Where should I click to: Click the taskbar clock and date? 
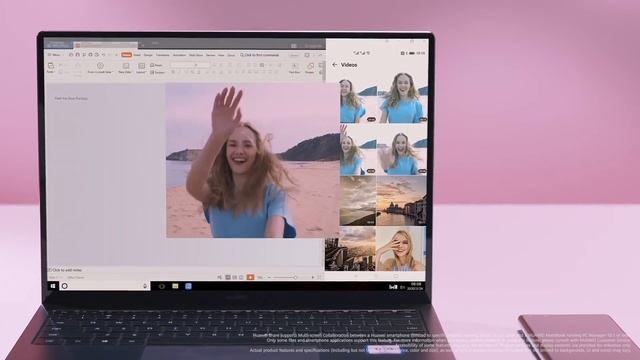pos(416,286)
